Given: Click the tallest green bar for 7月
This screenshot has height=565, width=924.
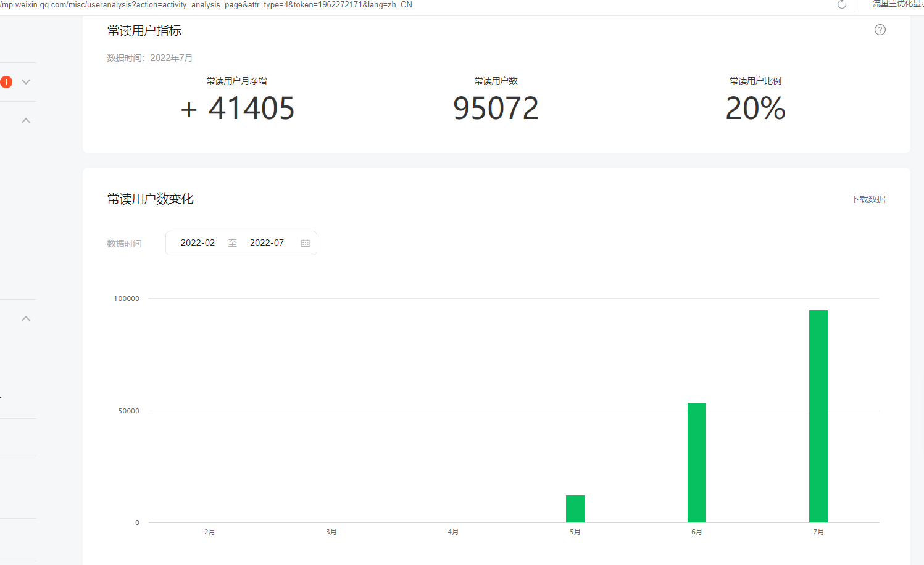Looking at the screenshot, I should click(818, 416).
